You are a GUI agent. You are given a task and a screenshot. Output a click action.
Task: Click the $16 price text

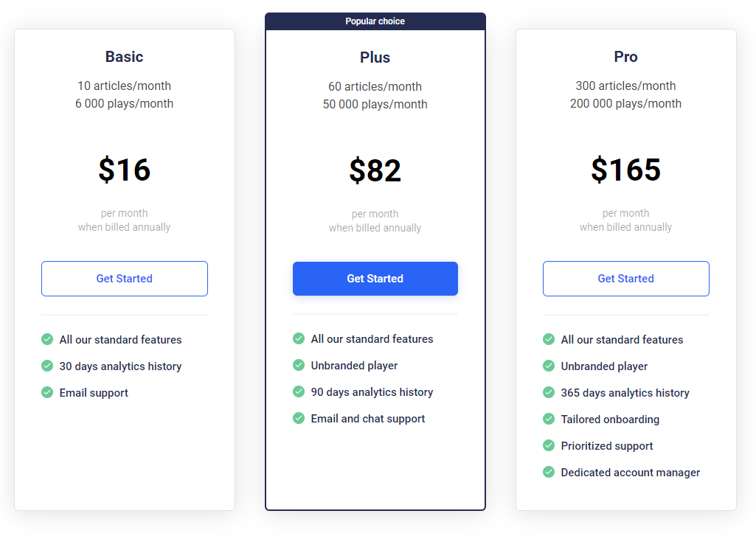pos(125,170)
